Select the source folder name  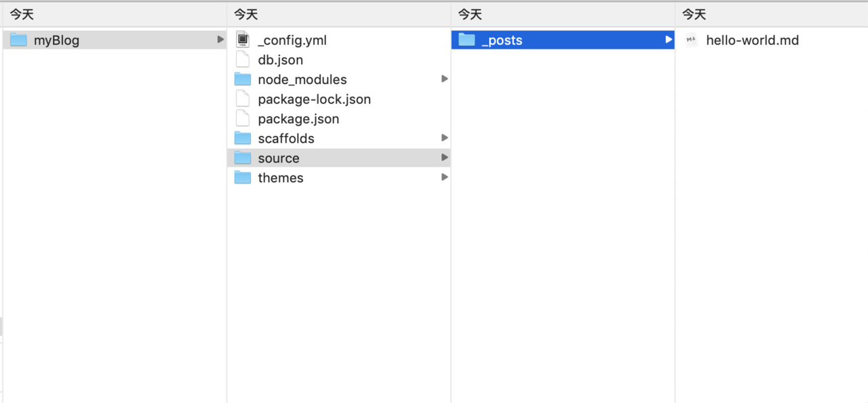[x=279, y=158]
